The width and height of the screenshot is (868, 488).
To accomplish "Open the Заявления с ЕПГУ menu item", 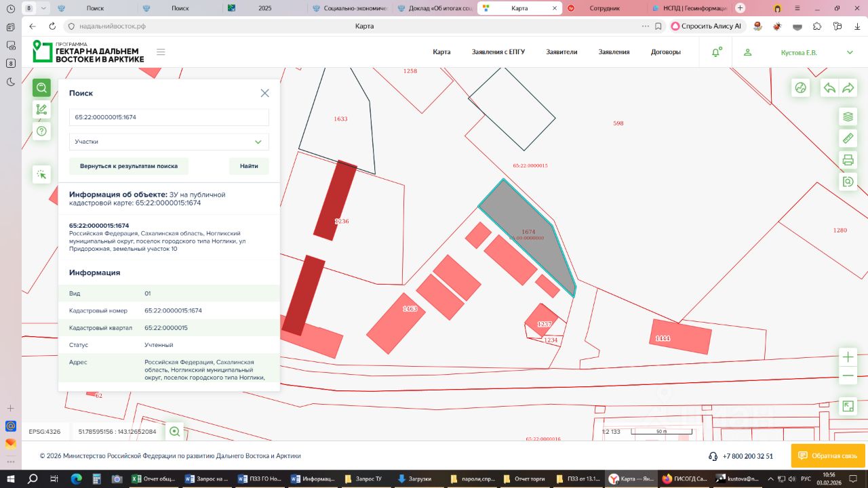I will coord(498,52).
